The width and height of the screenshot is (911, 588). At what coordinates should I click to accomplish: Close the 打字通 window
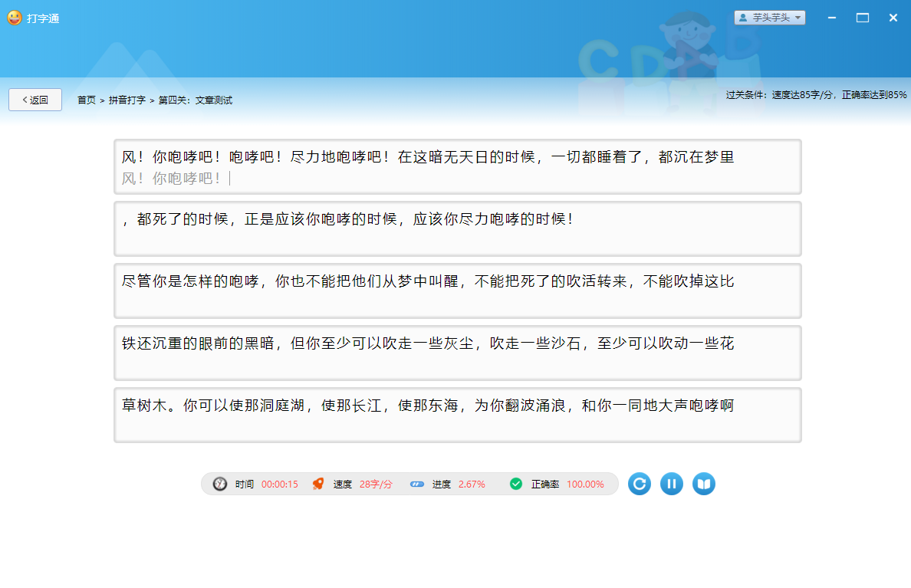tap(893, 18)
